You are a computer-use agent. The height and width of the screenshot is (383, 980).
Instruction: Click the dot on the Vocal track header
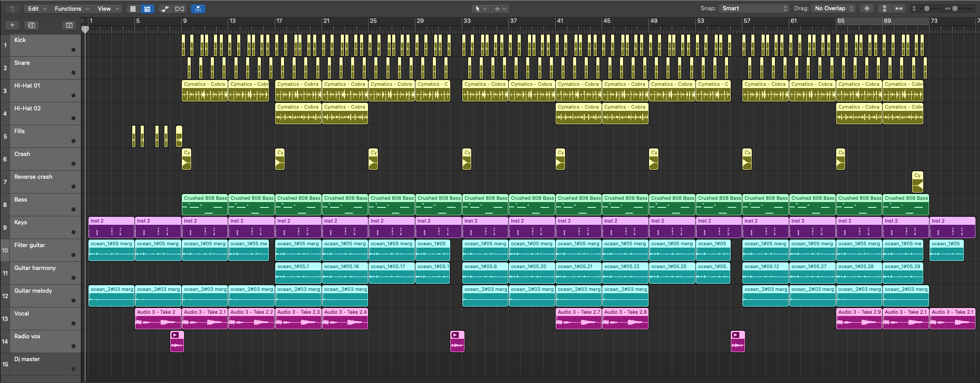(73, 323)
